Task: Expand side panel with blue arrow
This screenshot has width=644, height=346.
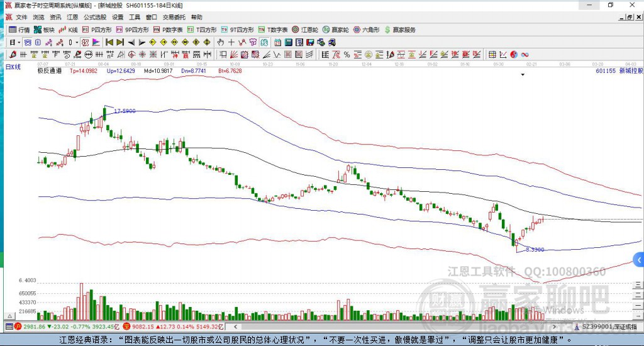Action: [x=639, y=260]
